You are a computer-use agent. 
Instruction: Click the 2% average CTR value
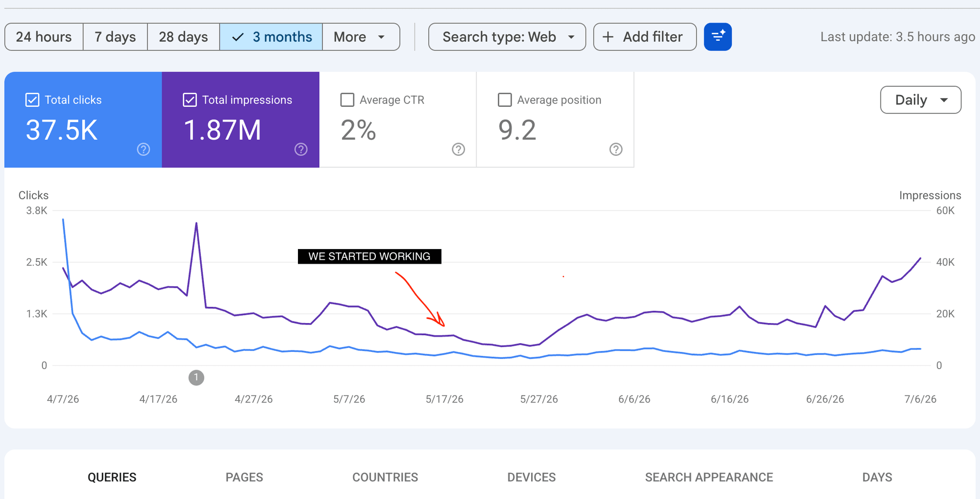(x=358, y=130)
